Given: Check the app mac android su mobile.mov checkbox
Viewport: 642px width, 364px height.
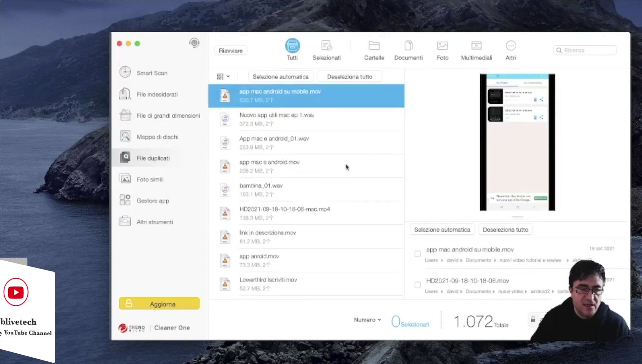Looking at the screenshot, I should 417,254.
